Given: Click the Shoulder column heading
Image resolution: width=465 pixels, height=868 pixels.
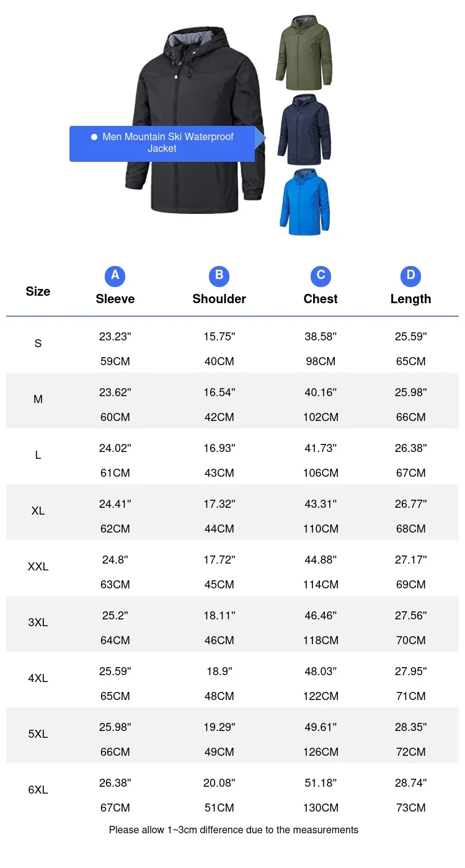Looking at the screenshot, I should (x=219, y=299).
